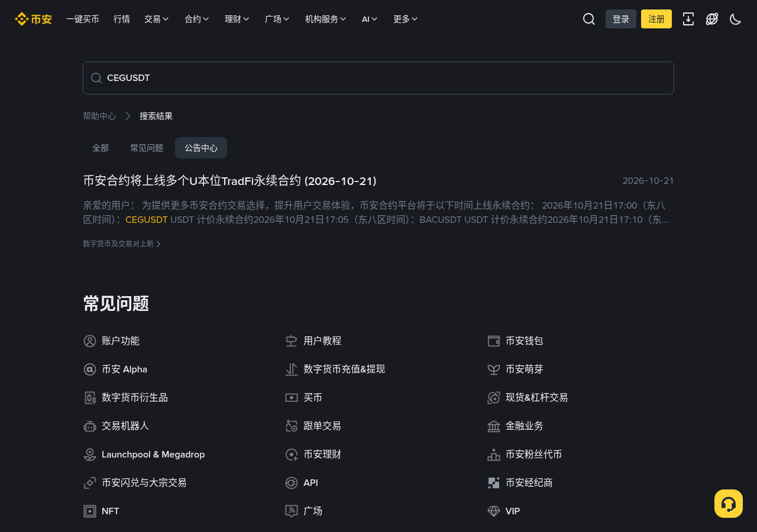The width and height of the screenshot is (757, 532).
Task: Expand the 机构服务 dropdown menu
Action: 326,19
